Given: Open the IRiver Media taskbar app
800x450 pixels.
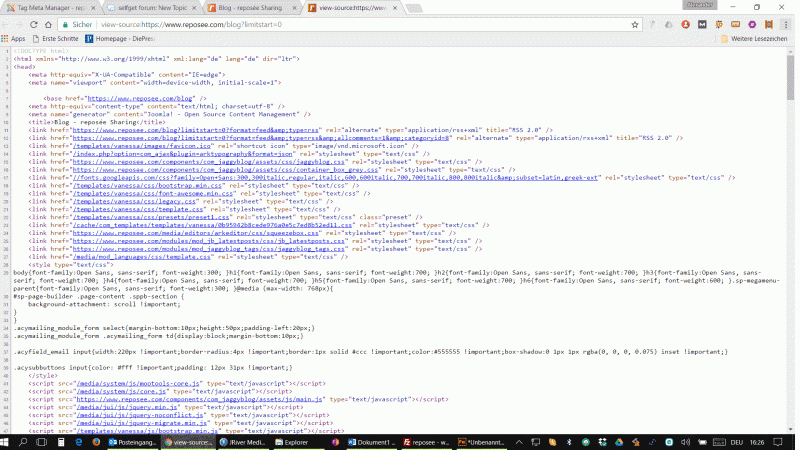Looking at the screenshot, I should pos(235,441).
